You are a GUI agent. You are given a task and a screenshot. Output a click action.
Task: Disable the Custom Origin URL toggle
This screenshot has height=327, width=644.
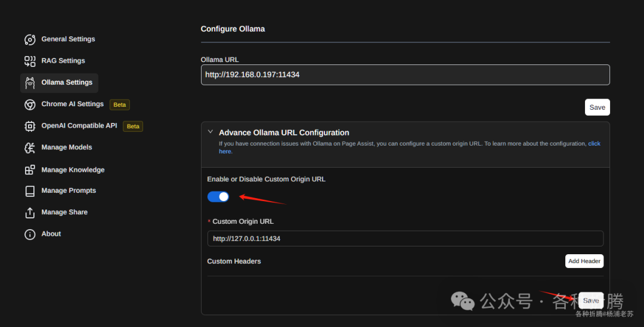coord(218,197)
